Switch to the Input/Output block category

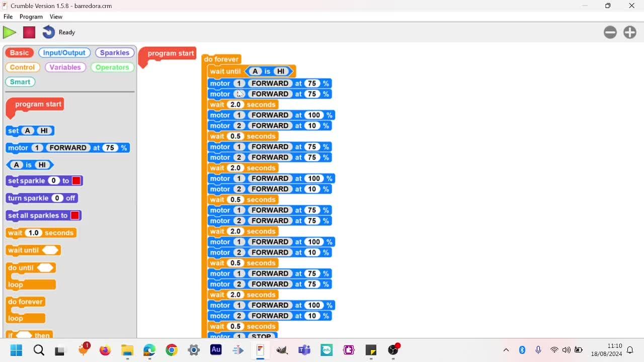click(x=64, y=53)
